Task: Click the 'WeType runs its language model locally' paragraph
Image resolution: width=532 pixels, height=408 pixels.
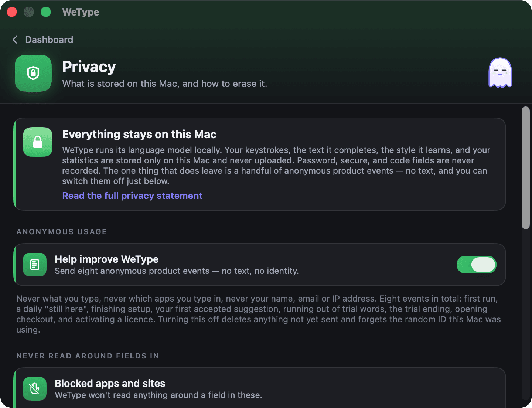Action: [276, 166]
